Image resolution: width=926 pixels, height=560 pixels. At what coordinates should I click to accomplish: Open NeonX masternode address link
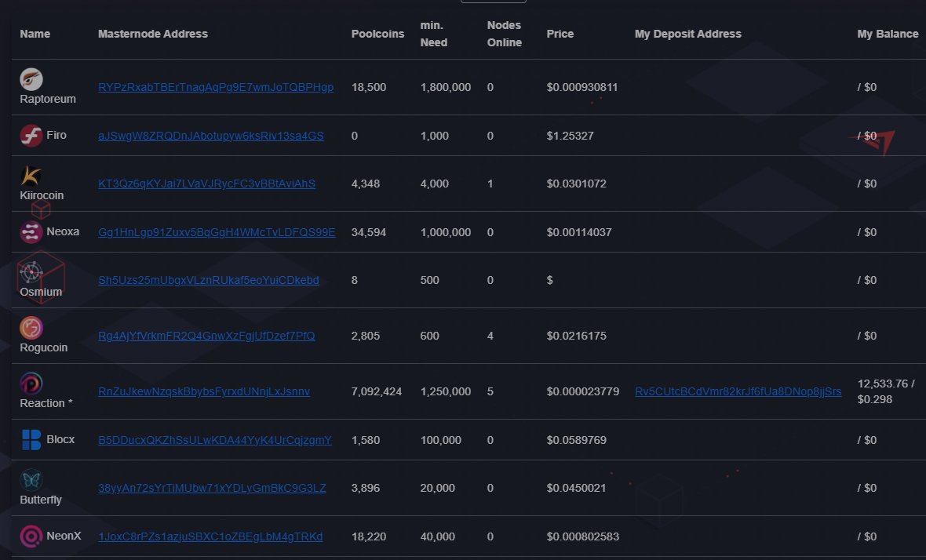click(210, 536)
